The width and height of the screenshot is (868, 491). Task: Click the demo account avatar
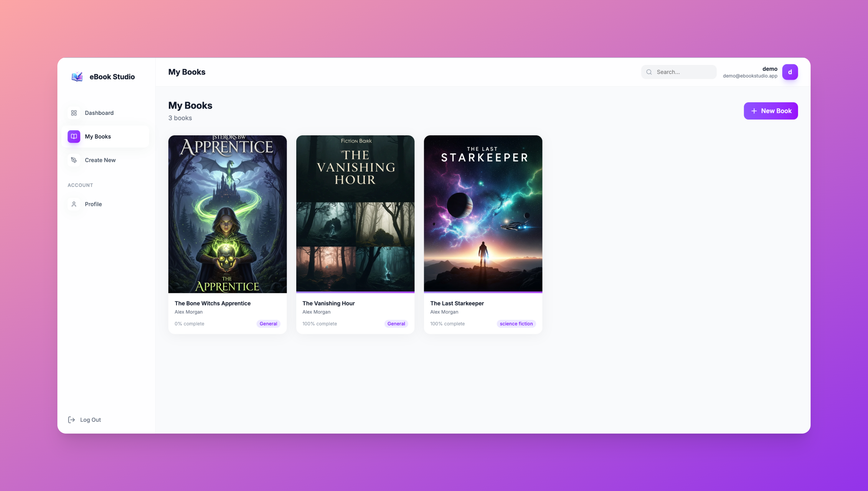click(790, 72)
